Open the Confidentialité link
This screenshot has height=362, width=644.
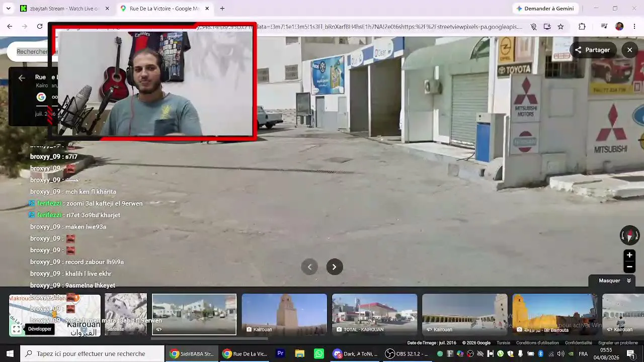point(579,343)
